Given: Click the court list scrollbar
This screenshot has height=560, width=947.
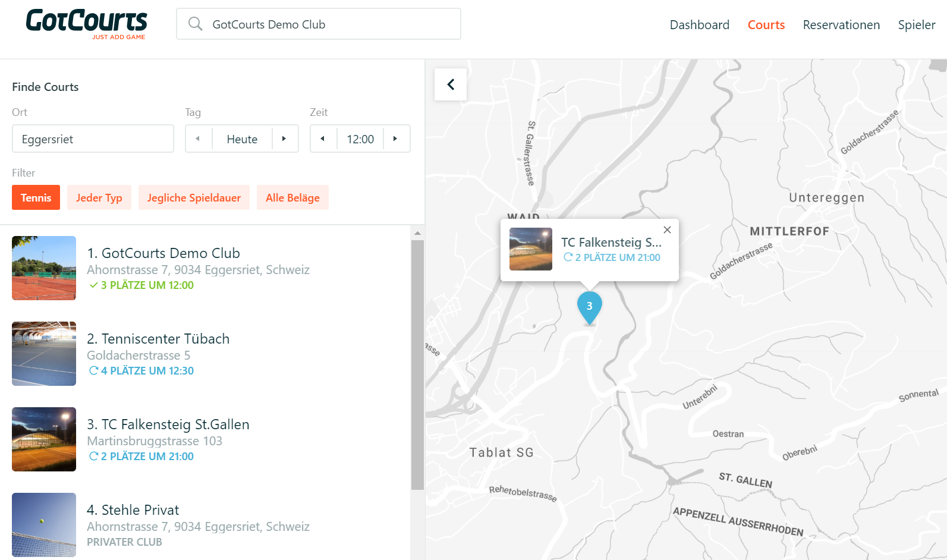Looking at the screenshot, I should click(417, 365).
